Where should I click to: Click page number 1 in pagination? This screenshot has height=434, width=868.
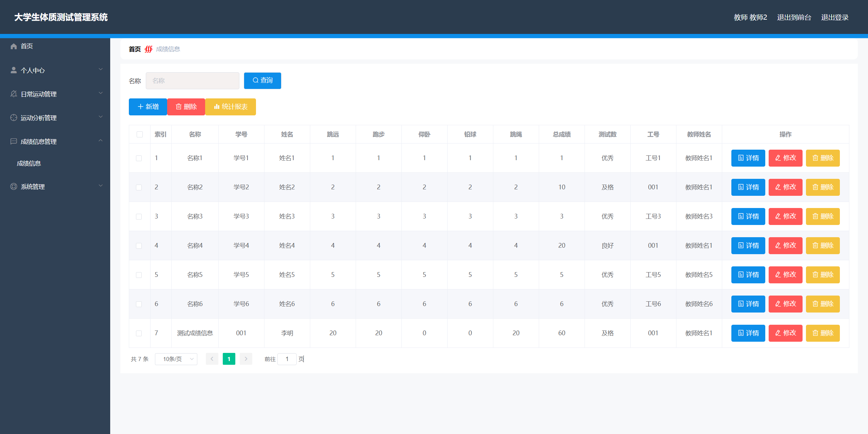coord(229,359)
